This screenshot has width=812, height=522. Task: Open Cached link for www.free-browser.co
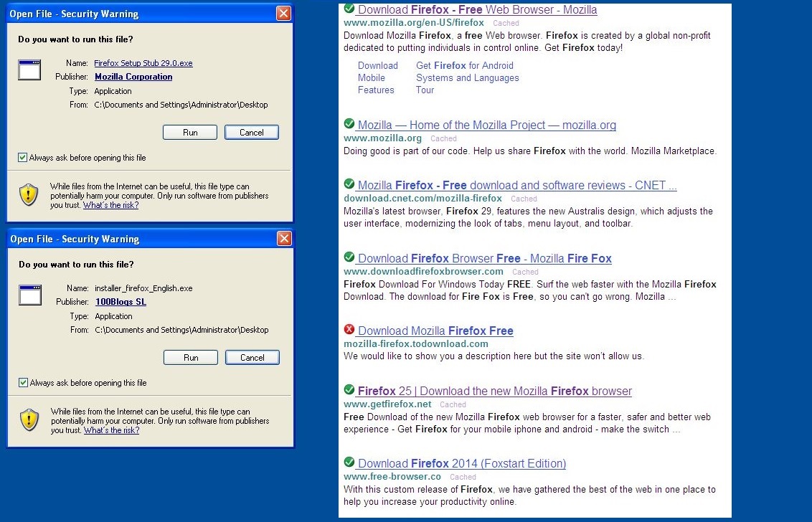[463, 476]
